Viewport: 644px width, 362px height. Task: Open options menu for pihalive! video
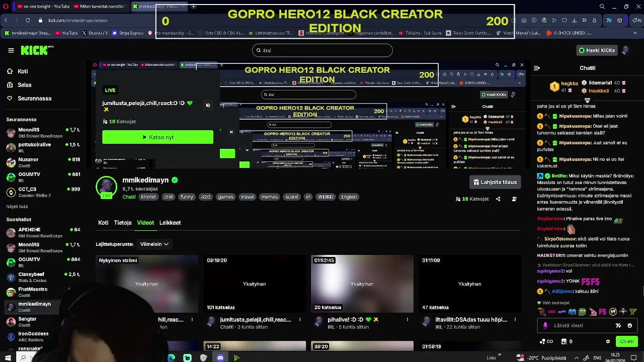(408, 320)
